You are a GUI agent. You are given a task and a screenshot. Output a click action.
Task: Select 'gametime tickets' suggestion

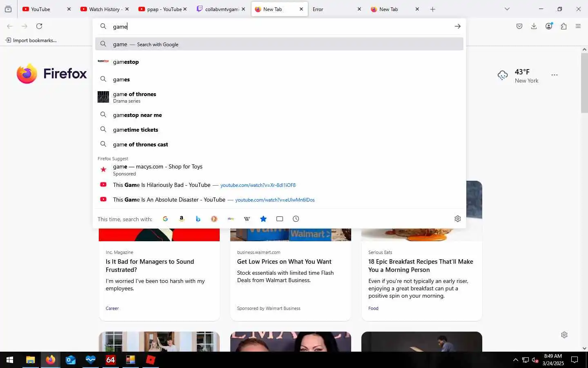(x=279, y=130)
